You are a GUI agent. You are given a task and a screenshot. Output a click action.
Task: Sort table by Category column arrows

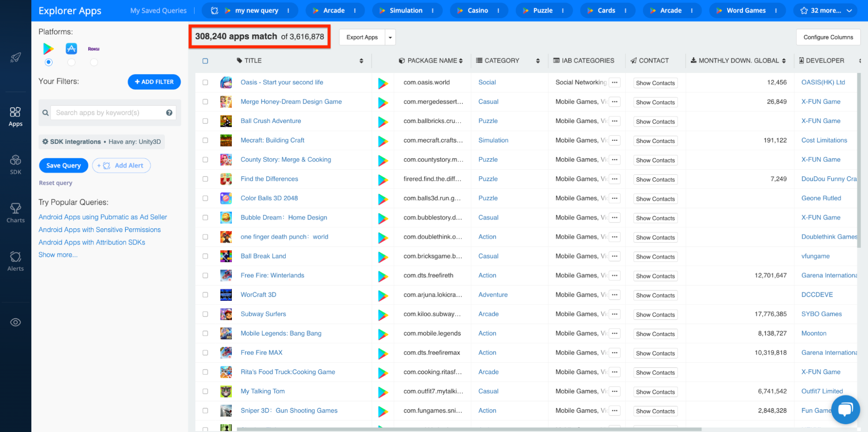538,61
